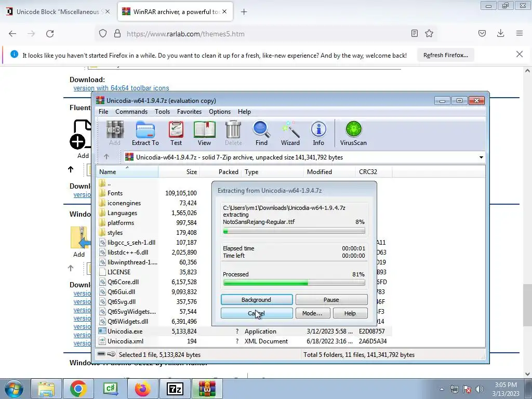Cancel the extraction
The height and width of the screenshot is (399, 532).
point(257,313)
